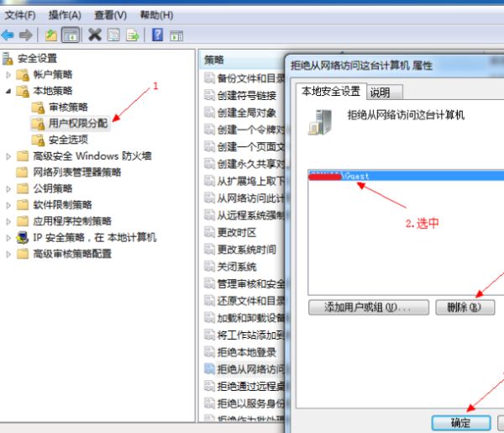504x433 pixels.
Task: Click the blue Back arrow in toolbar
Action: click(8, 34)
